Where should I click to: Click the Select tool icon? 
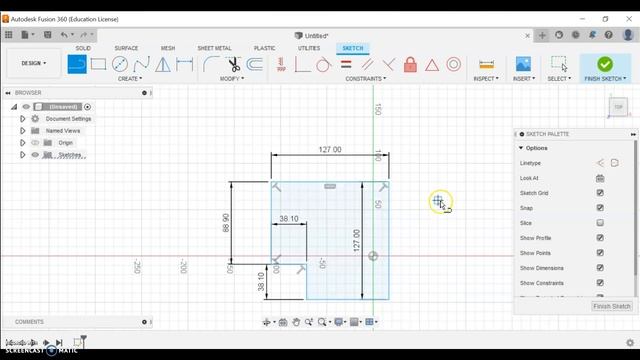[559, 64]
